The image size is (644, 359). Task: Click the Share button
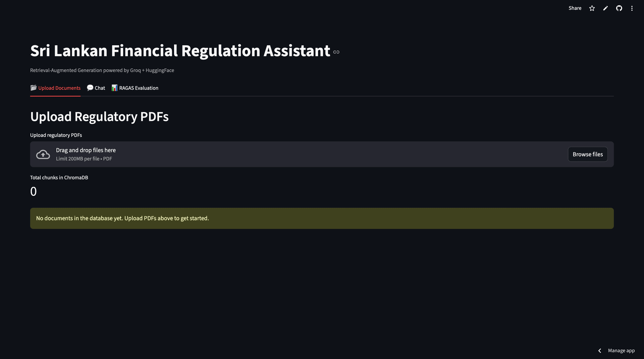coord(575,8)
